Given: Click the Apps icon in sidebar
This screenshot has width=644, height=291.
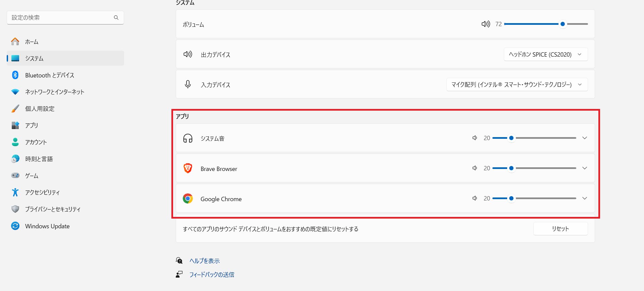Looking at the screenshot, I should tap(15, 125).
